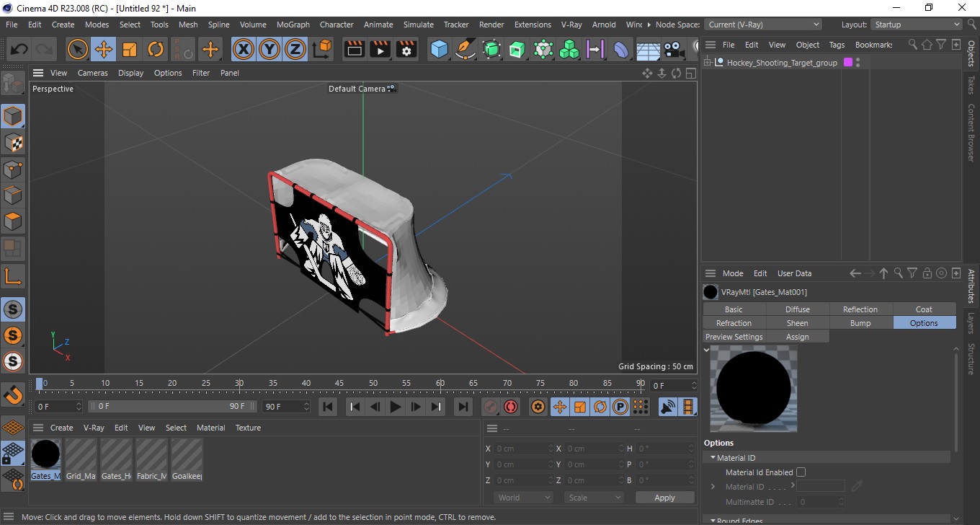Enable Material Id Enabled checkbox
The width and height of the screenshot is (980, 525).
(x=801, y=472)
